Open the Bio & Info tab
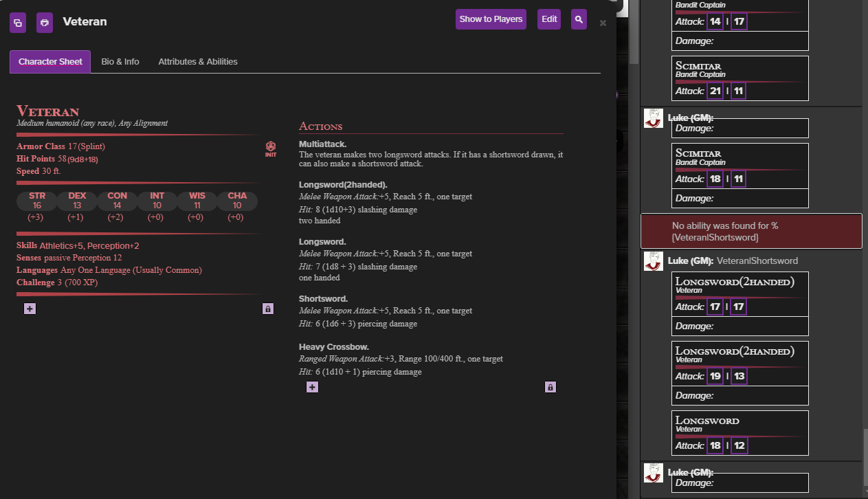This screenshot has width=868, height=499. click(x=120, y=62)
